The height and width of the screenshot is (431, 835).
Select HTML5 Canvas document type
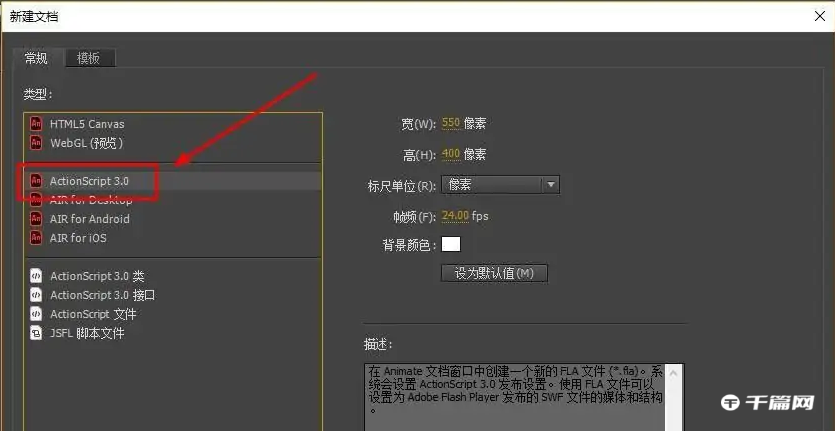tap(173, 124)
